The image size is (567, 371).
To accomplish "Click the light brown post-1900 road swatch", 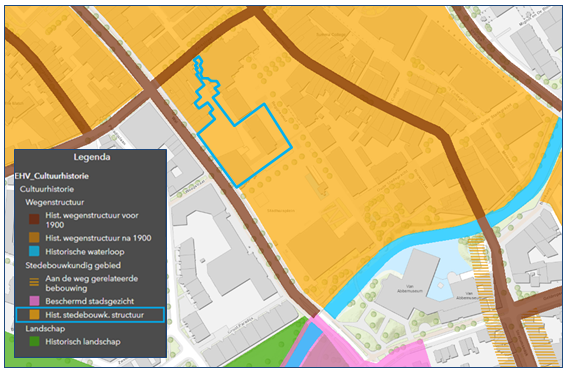I will (x=34, y=238).
